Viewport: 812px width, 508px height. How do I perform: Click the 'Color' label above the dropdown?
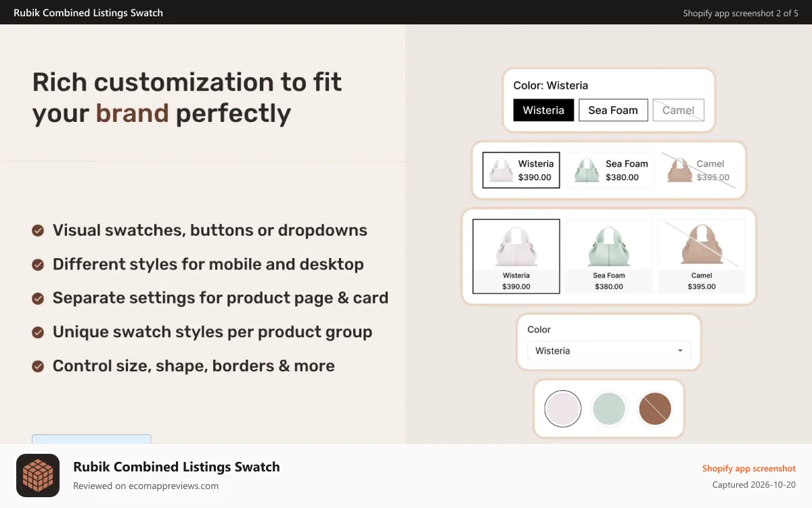(x=539, y=329)
